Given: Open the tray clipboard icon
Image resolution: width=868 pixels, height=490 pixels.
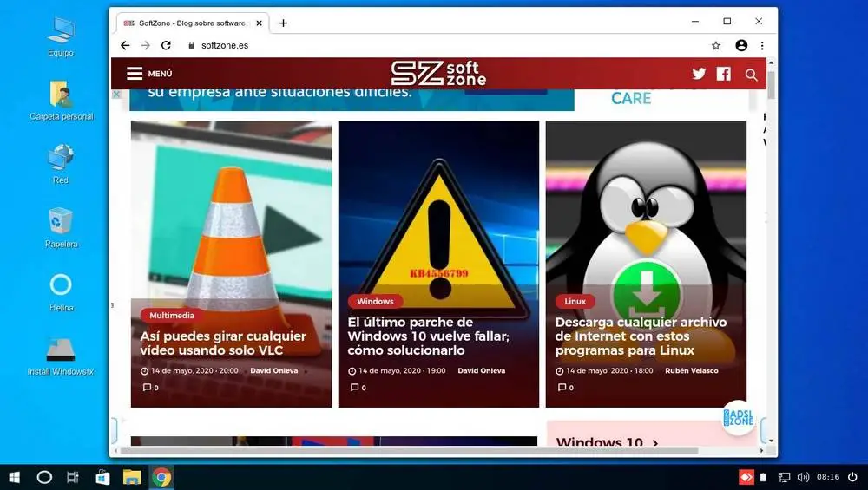Looking at the screenshot, I should click(763, 477).
